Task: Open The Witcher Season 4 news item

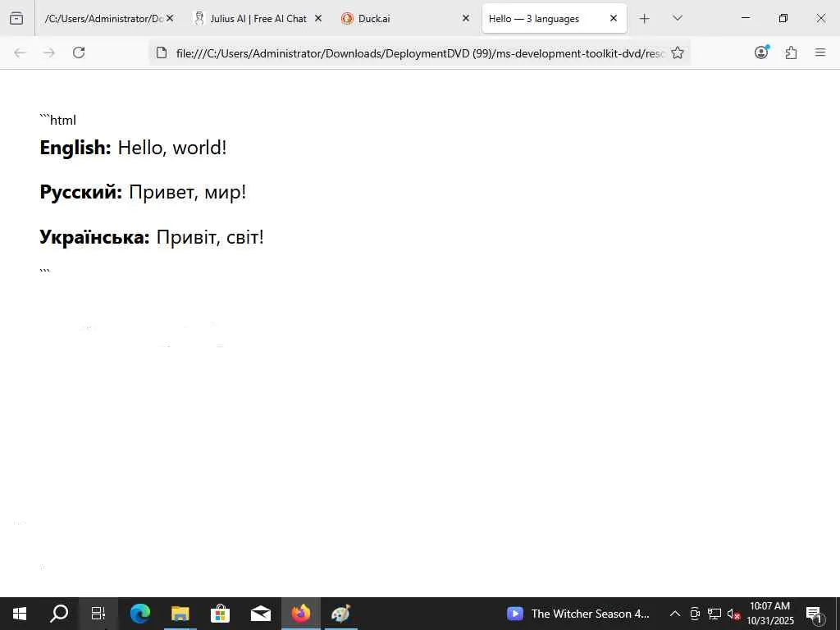Action: (x=578, y=614)
